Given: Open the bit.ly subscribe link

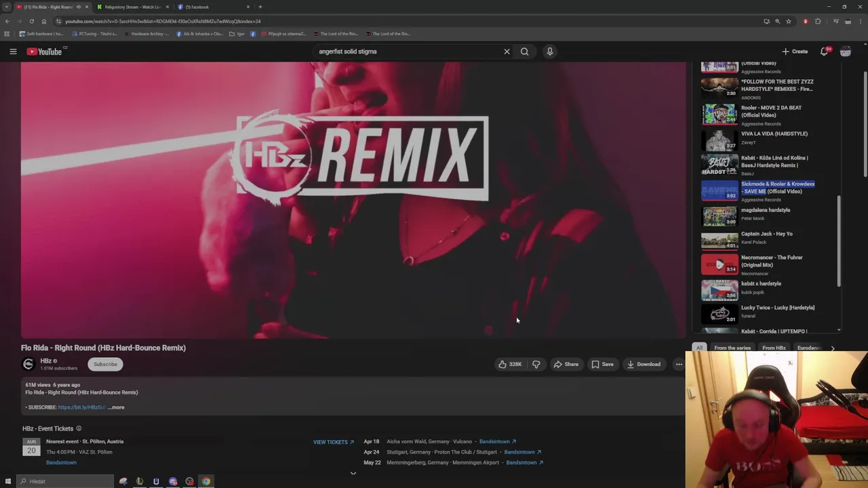Looking at the screenshot, I should click(x=81, y=407).
